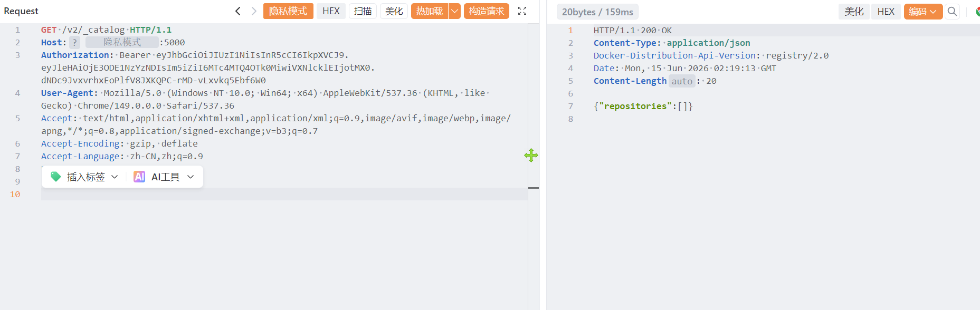Click the request editor scrollbar thumb
Screen dimensions: 980x310
pos(534,188)
